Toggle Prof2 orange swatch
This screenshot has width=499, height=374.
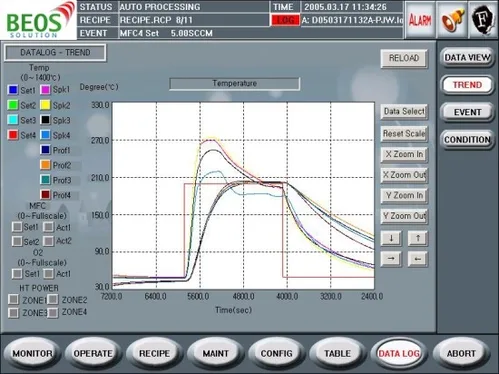click(x=45, y=165)
